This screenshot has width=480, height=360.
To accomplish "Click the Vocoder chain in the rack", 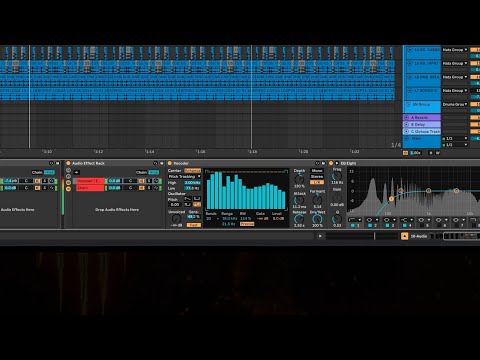I will (89, 181).
